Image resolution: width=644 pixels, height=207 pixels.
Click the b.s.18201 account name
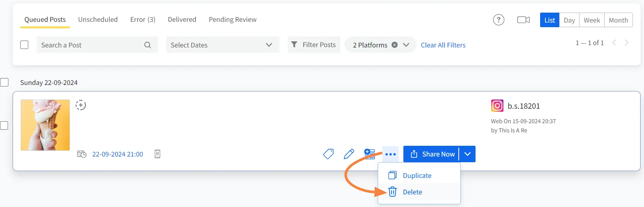click(x=524, y=106)
